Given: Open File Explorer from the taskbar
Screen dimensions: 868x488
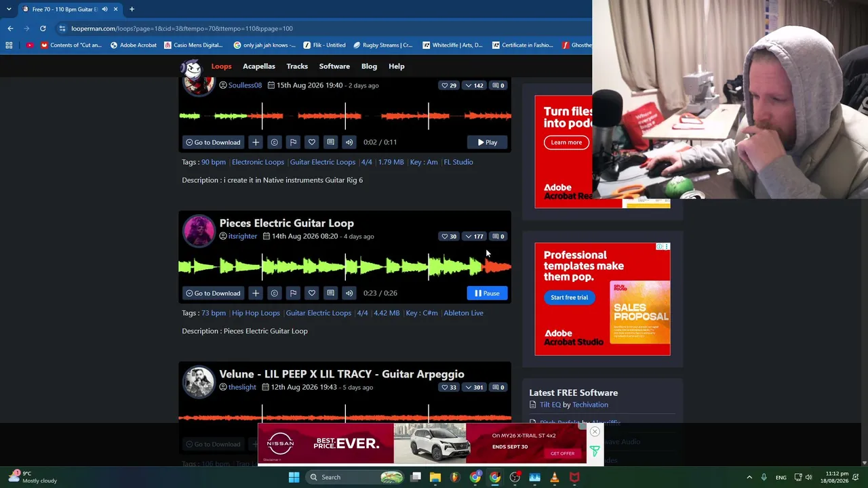Looking at the screenshot, I should (435, 477).
